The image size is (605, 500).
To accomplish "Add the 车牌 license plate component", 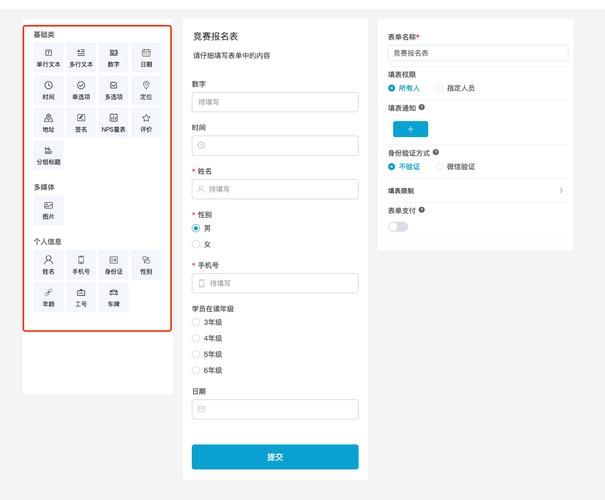I will [x=113, y=297].
